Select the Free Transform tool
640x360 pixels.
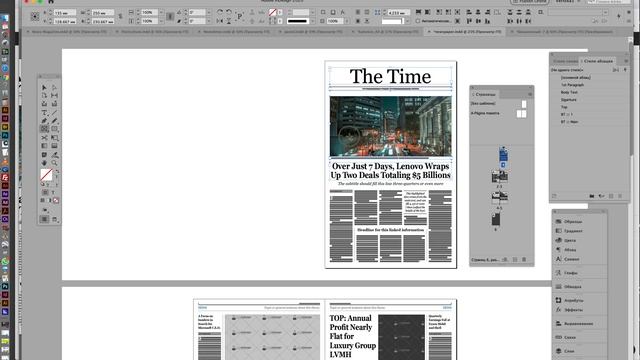click(x=54, y=138)
